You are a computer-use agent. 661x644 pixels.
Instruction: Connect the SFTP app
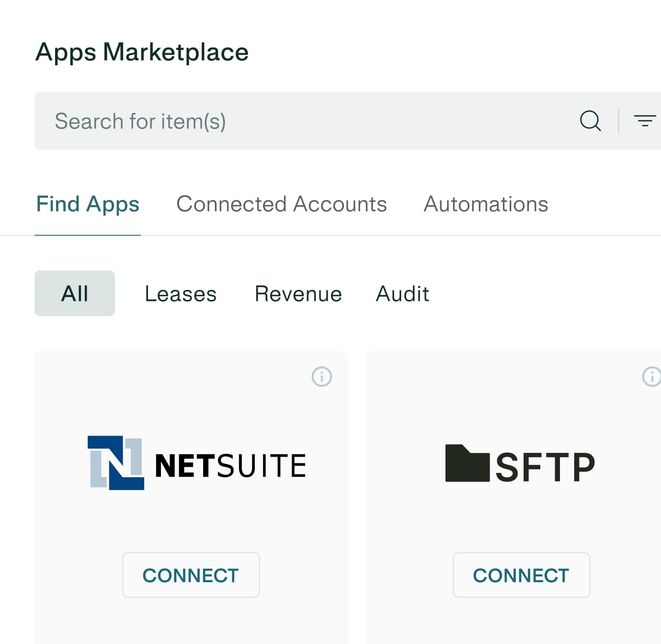(x=521, y=575)
